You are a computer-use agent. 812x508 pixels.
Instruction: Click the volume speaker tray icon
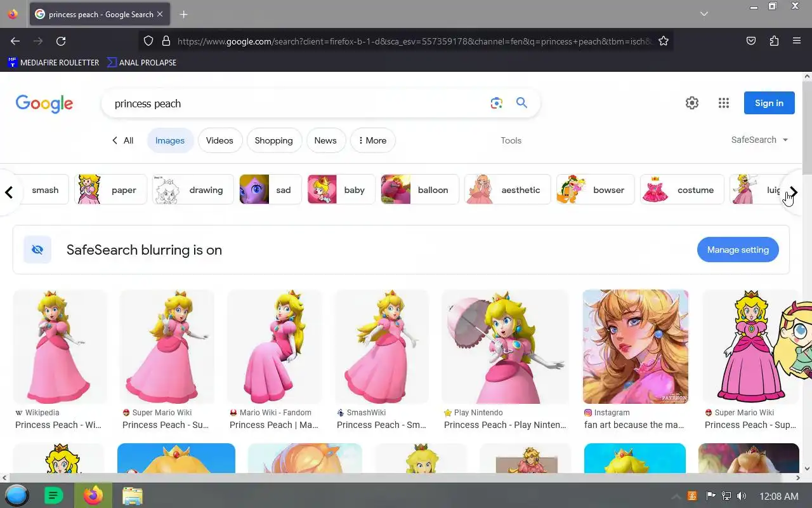(742, 496)
